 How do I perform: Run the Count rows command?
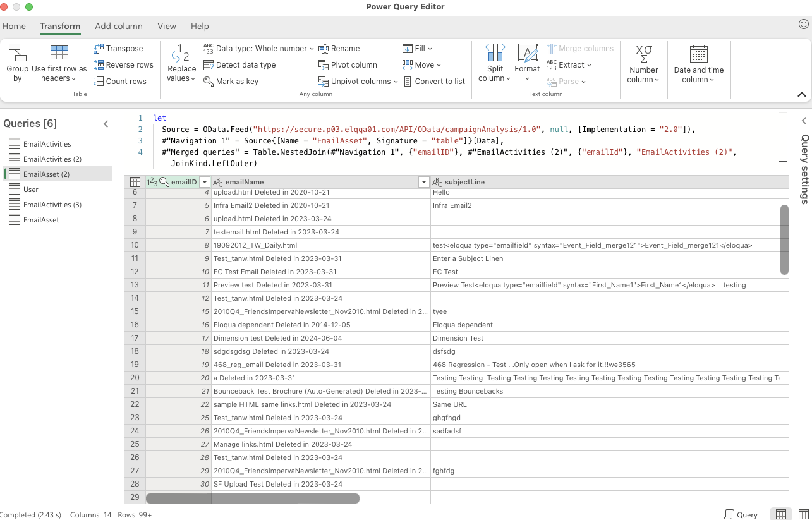[120, 82]
